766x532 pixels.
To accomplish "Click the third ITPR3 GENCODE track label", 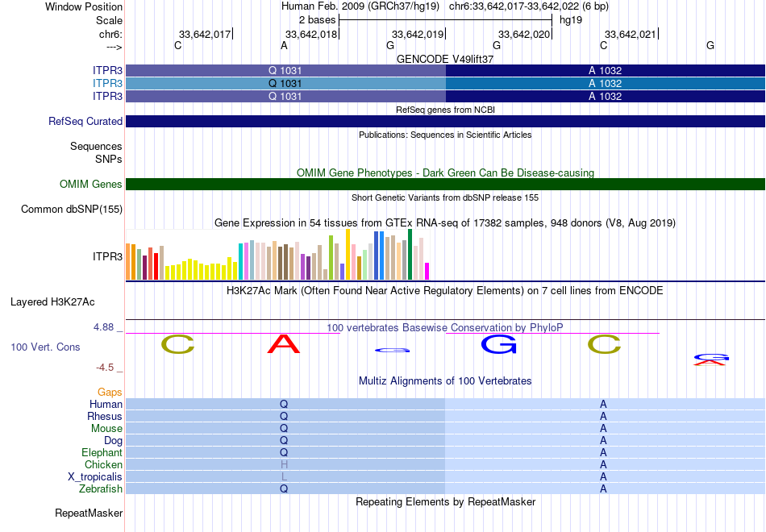I will [107, 96].
